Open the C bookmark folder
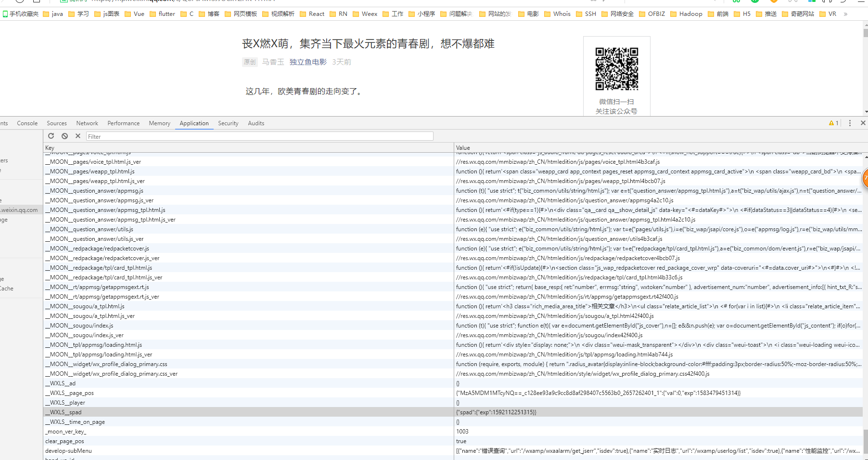This screenshot has height=460, width=868. click(187, 14)
